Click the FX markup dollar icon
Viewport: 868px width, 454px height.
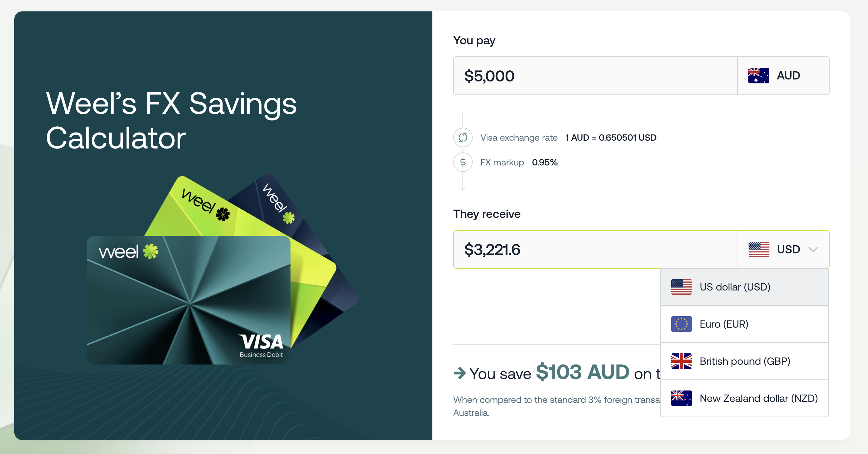pos(463,162)
